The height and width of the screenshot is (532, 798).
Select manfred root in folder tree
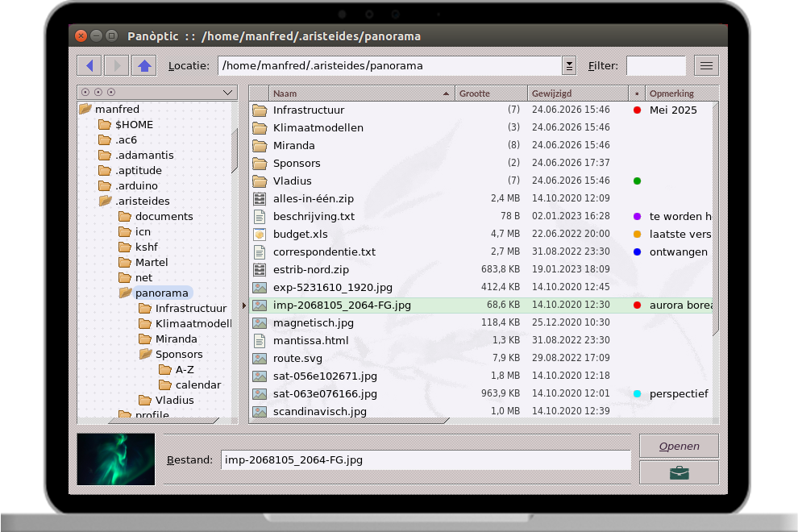click(117, 109)
